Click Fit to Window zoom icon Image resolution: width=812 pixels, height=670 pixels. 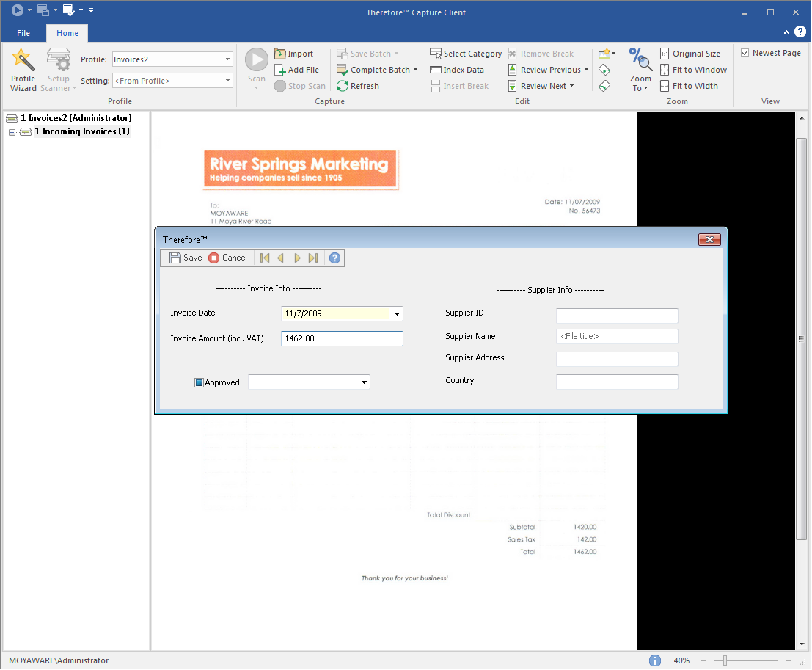click(665, 70)
